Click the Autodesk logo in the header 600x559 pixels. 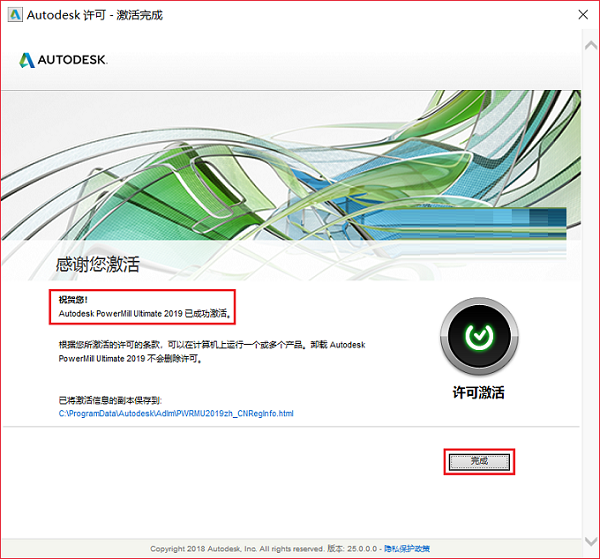pyautogui.click(x=64, y=60)
